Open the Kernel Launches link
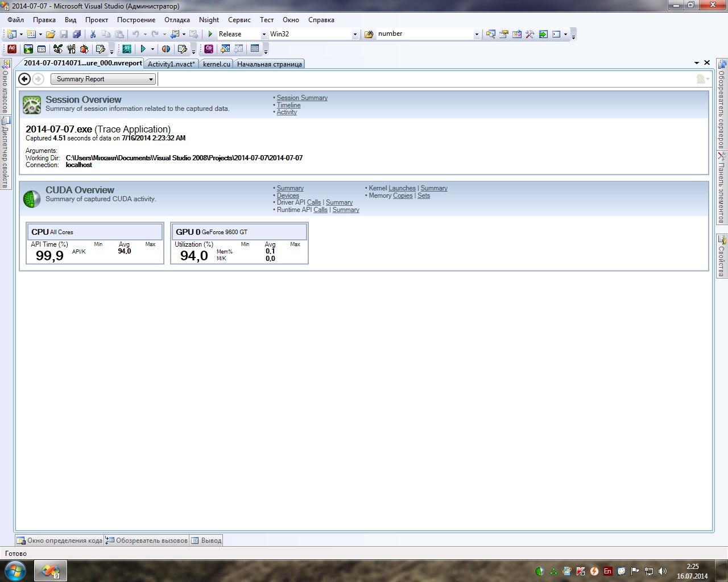The height and width of the screenshot is (582, 728). pos(402,188)
